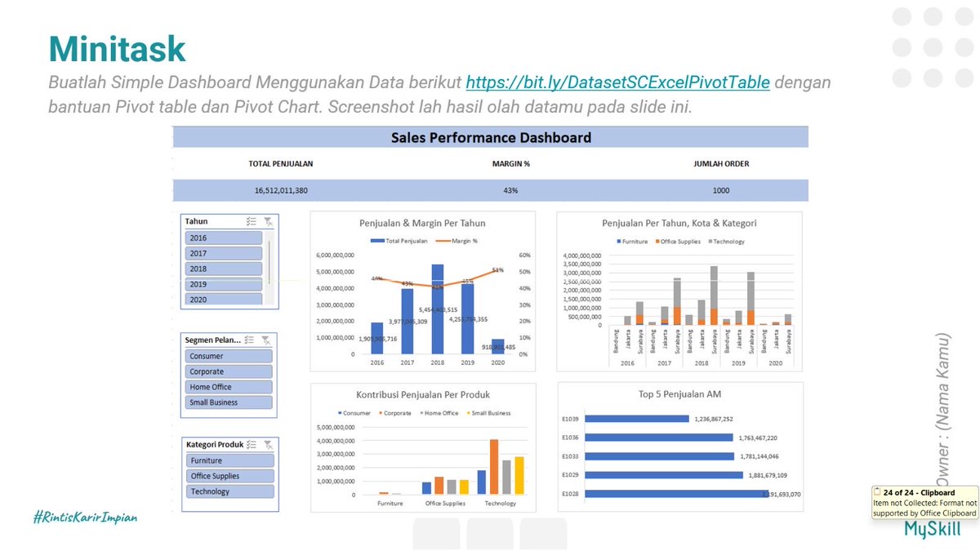Screen dimensions: 980x551
Task: Click the Owner : (Nama Kamu) vertical text
Action: (942, 411)
